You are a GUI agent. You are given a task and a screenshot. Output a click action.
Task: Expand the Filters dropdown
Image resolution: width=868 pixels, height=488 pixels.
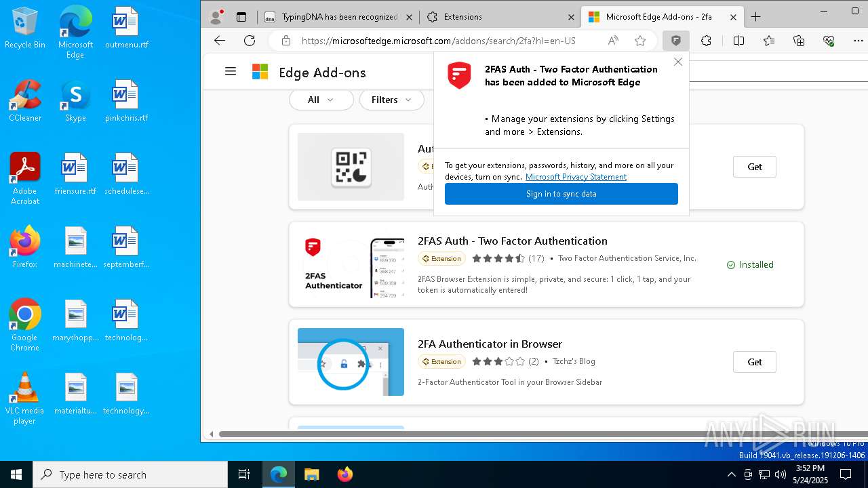392,100
